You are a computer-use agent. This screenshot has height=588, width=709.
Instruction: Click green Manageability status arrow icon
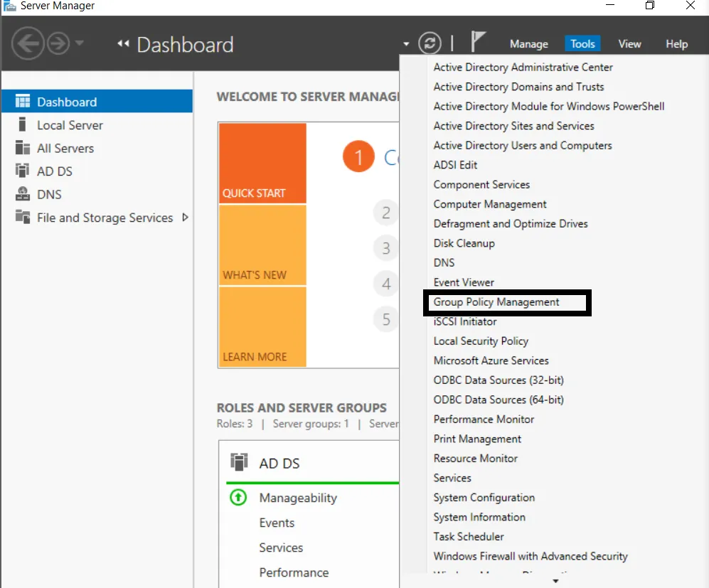238,497
